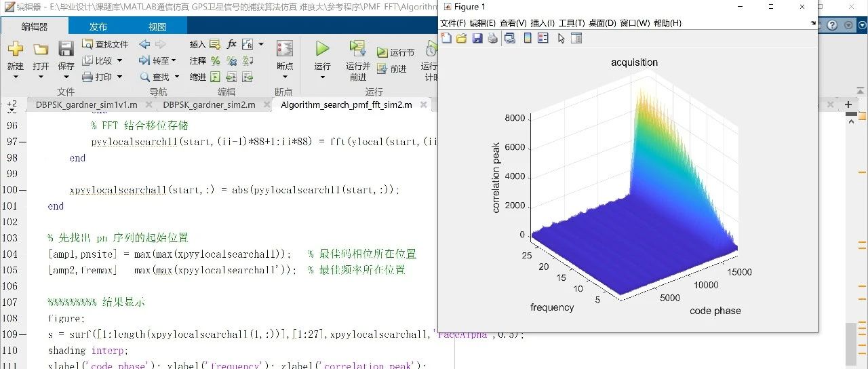This screenshot has width=868, height=369.
Task: Expand the 断点 breakpoints dropdown arrow
Action: [285, 77]
